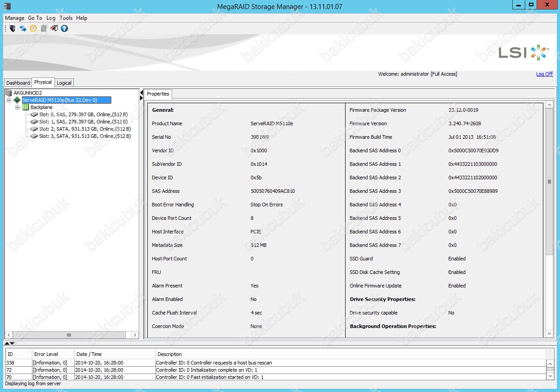Click the Log Off link
Screen dimensions: 560x392
click(x=544, y=74)
